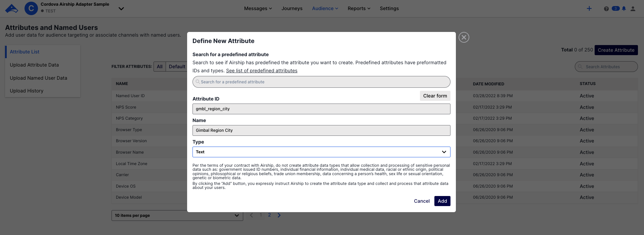Go to next page arrow
Screen dimensions: 644x235
click(279, 215)
